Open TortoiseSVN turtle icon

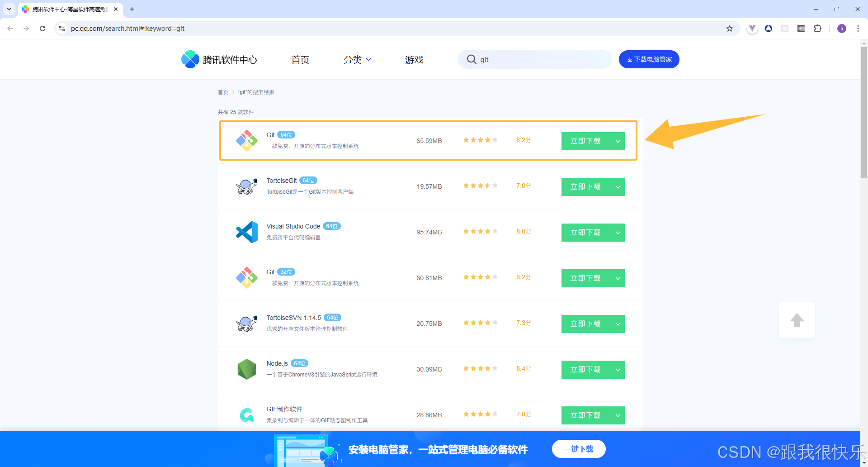(x=247, y=324)
